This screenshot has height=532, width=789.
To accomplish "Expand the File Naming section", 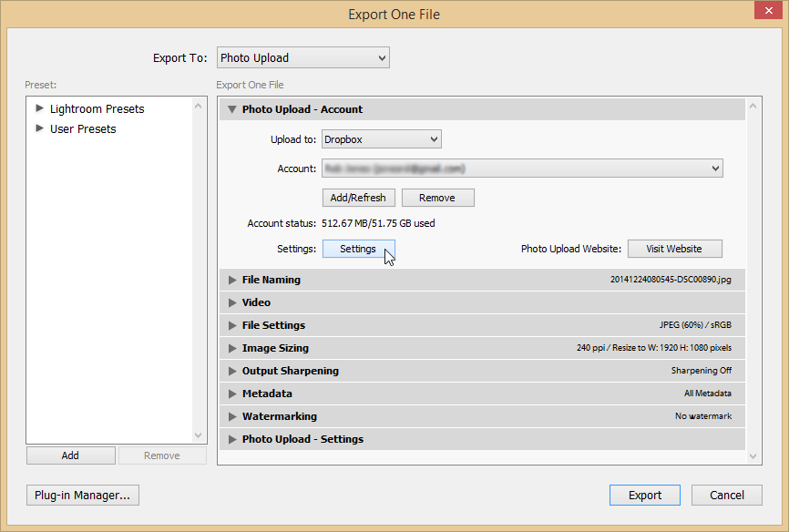I will (232, 280).
